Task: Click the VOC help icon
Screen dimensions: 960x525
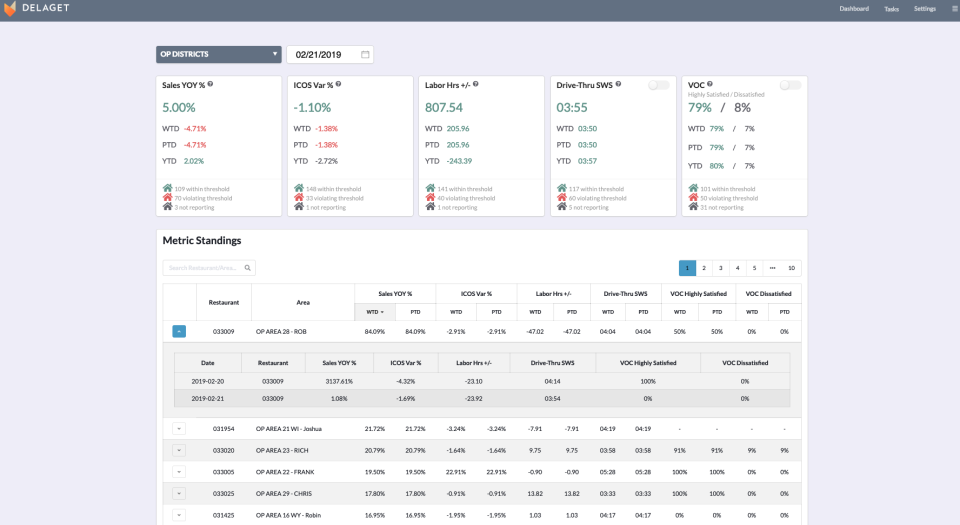Action: tap(709, 85)
